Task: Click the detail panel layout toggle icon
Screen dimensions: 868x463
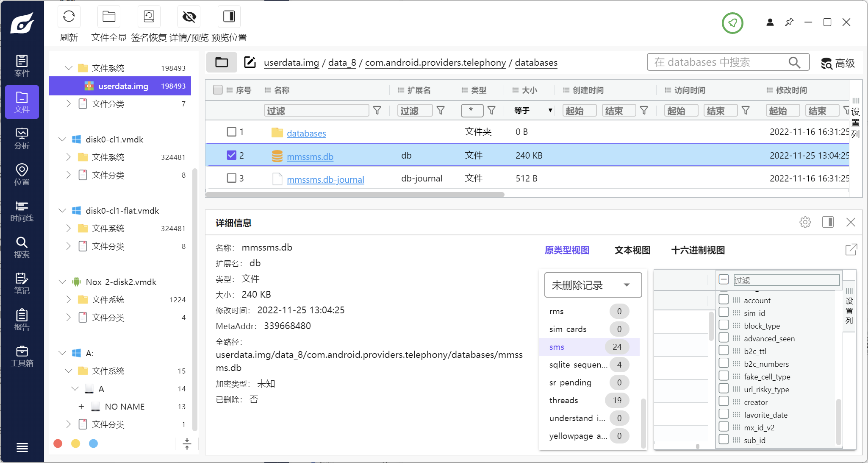Action: point(828,222)
